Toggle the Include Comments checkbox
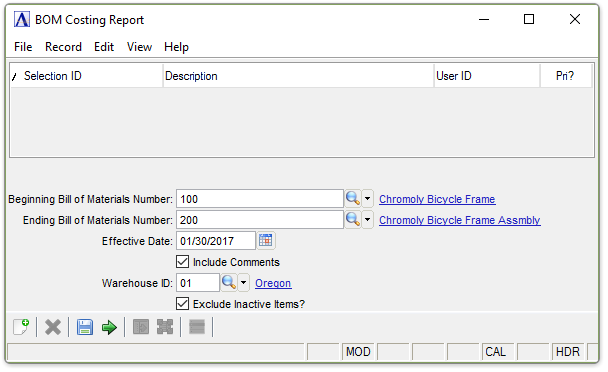The height and width of the screenshot is (372, 608). 183,262
